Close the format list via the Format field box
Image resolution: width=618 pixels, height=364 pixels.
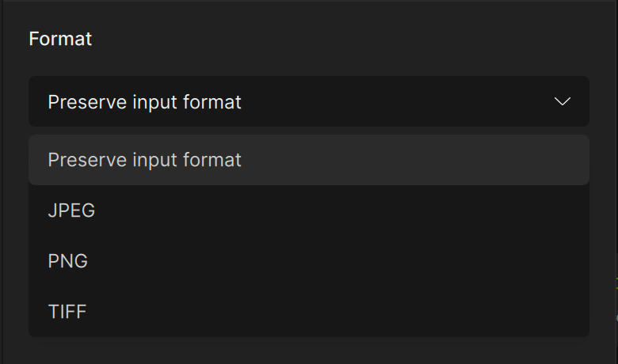click(x=309, y=101)
